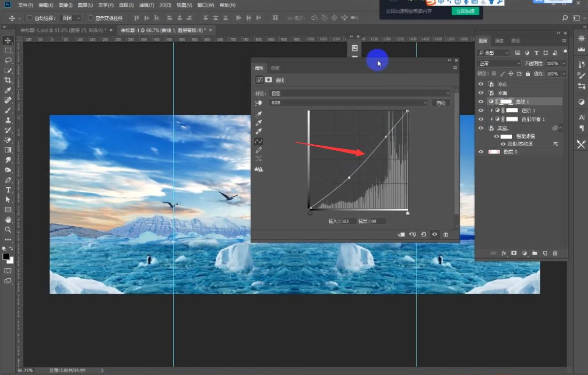Open the Curves preset dropdown showing 自定

360,93
